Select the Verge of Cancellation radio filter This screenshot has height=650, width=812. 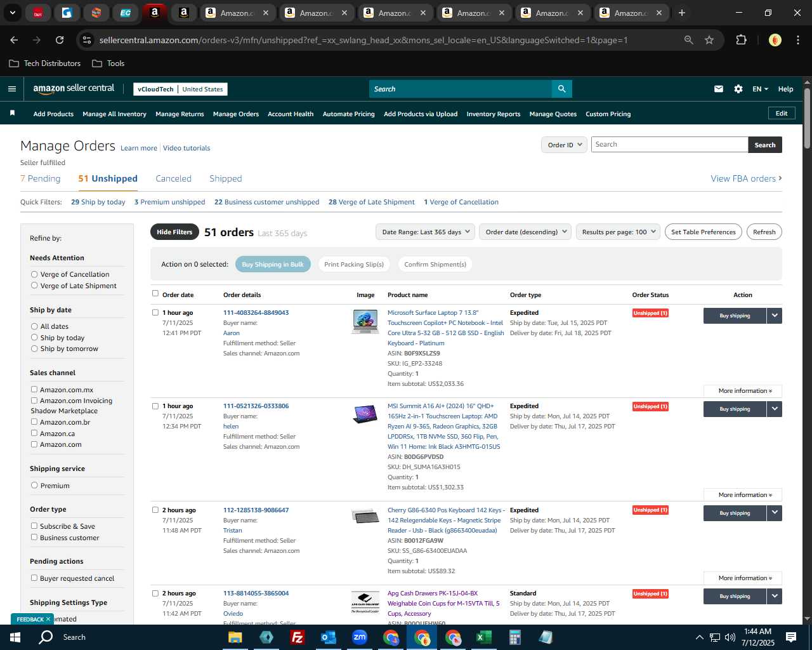(x=34, y=274)
